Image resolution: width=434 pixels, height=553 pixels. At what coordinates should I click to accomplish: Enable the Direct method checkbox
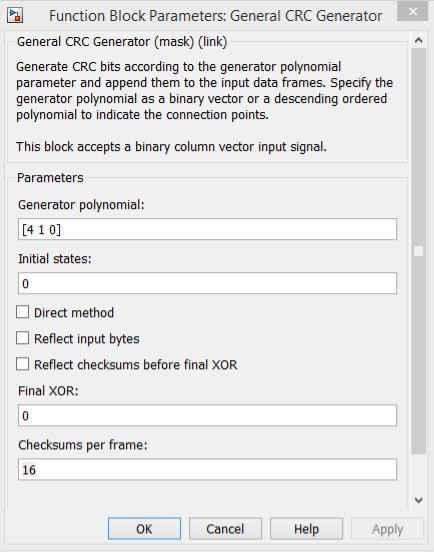pyautogui.click(x=23, y=312)
